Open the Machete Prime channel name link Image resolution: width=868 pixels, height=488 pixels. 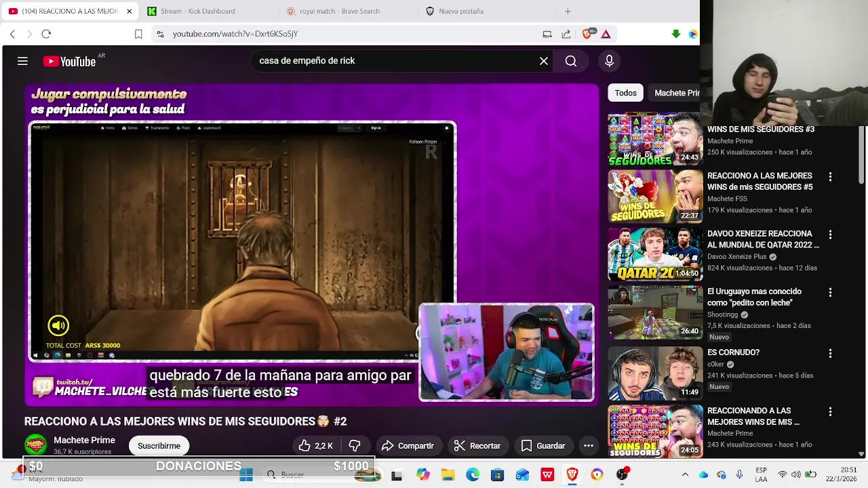click(x=84, y=440)
